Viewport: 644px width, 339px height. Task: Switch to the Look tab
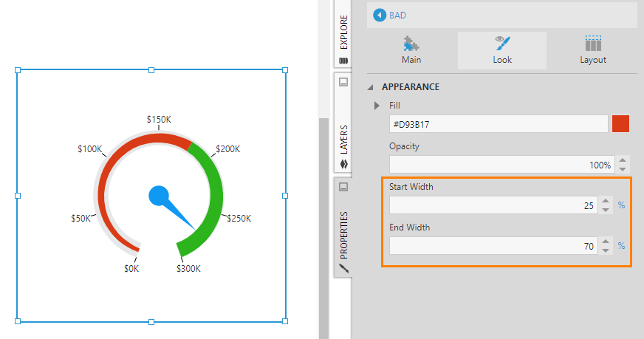(x=502, y=50)
